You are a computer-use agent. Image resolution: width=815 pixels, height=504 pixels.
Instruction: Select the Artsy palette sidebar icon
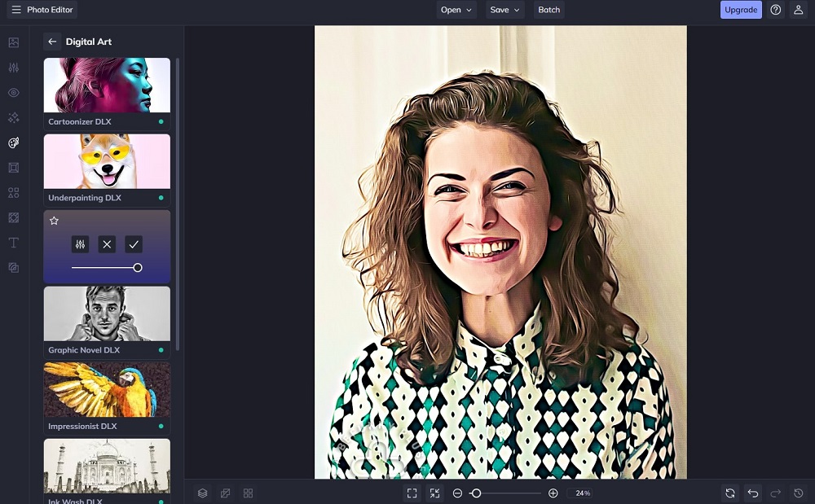pyautogui.click(x=14, y=142)
